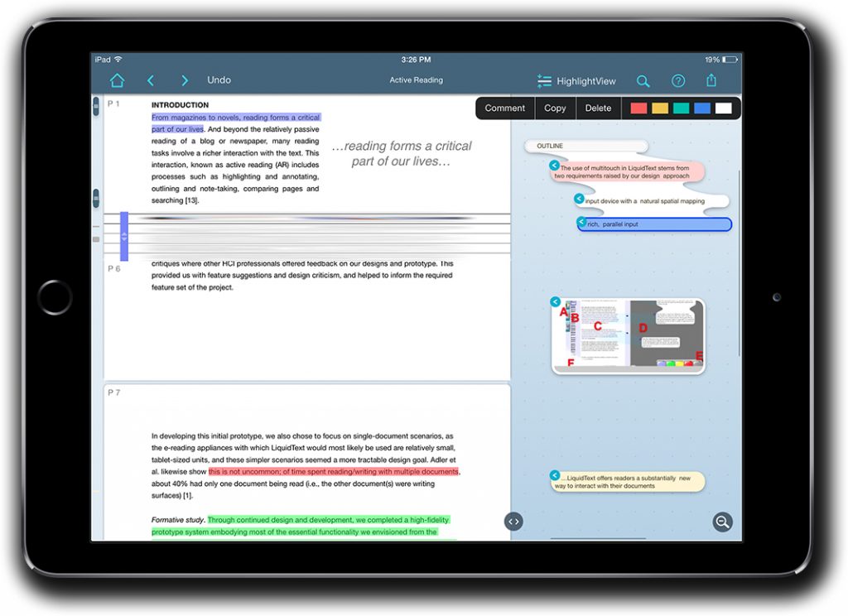Tap link arrow on 'The use of multitouch' excerpt
The image size is (848, 616).
(555, 166)
